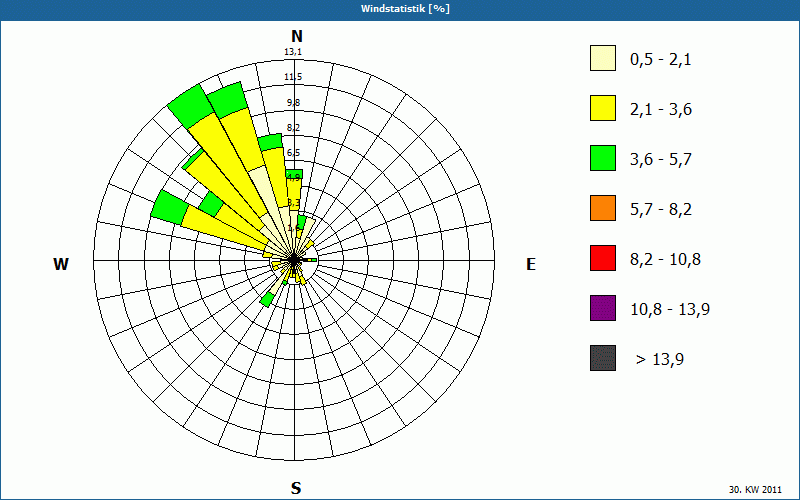Click the legend label '> 13,9'
Viewport: 800px width, 500px height.
(x=660, y=360)
